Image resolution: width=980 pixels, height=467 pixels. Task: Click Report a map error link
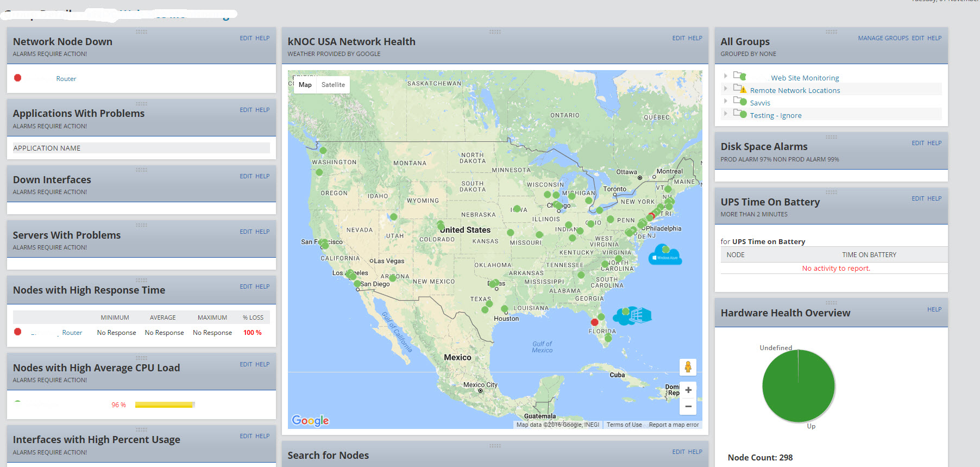tap(674, 425)
